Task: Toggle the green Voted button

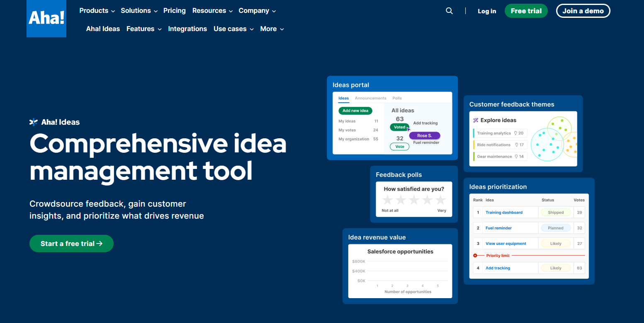Action: click(x=400, y=127)
